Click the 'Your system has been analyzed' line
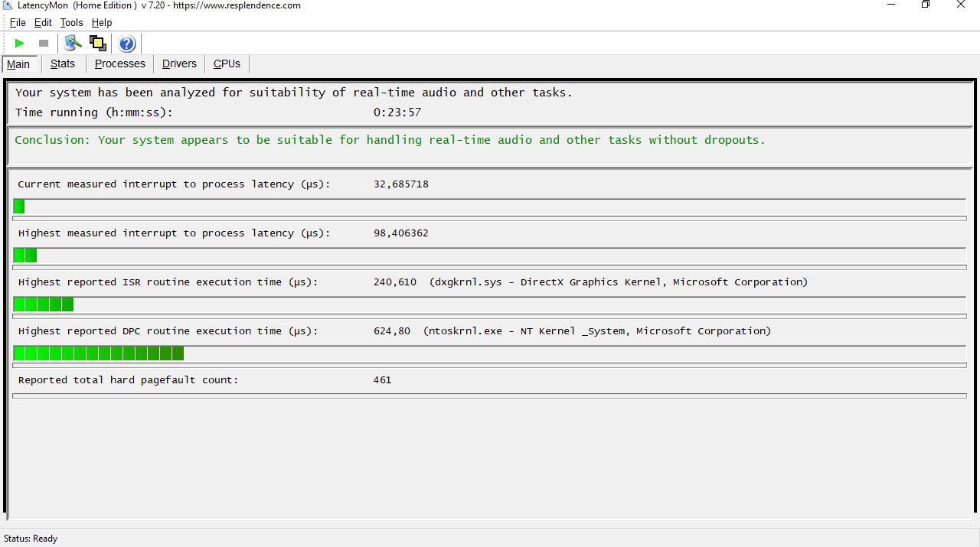980x547 pixels. pos(294,93)
